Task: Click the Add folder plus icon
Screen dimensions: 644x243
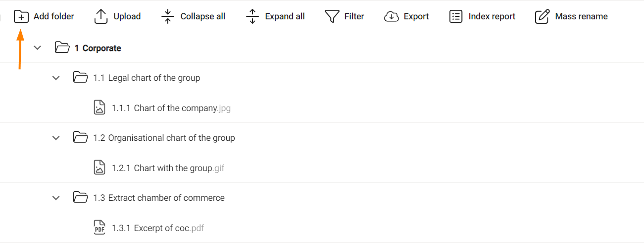Action: click(21, 16)
